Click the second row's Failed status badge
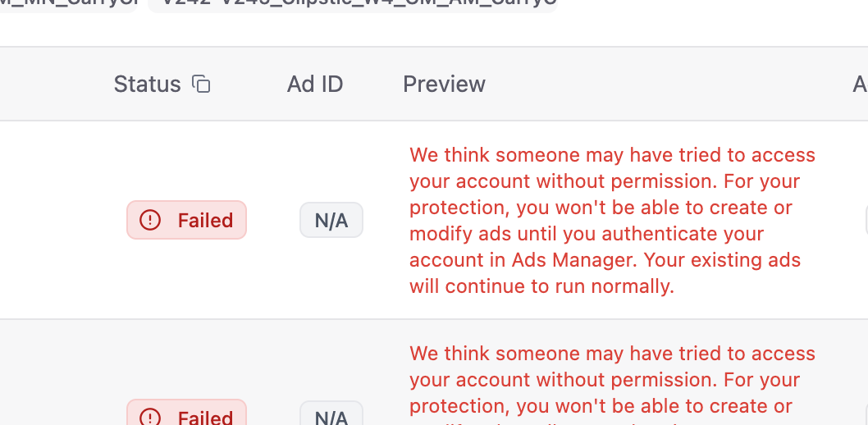868x425 pixels. pyautogui.click(x=186, y=414)
